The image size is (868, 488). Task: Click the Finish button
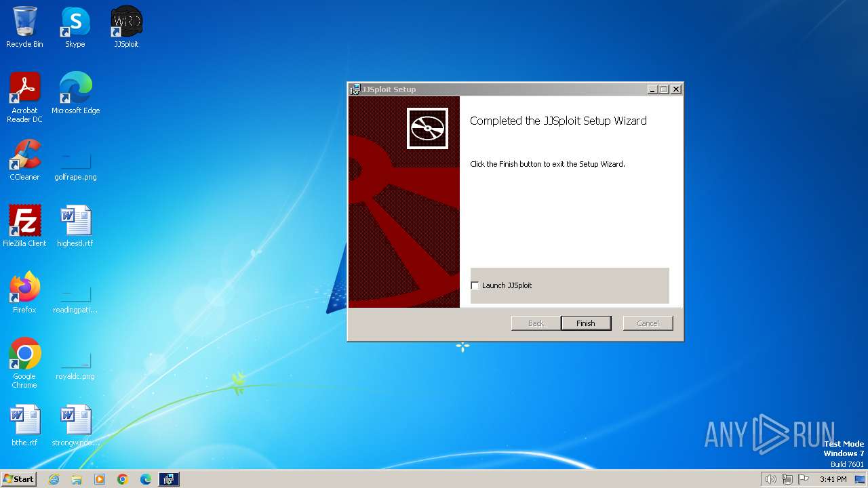[x=586, y=323]
